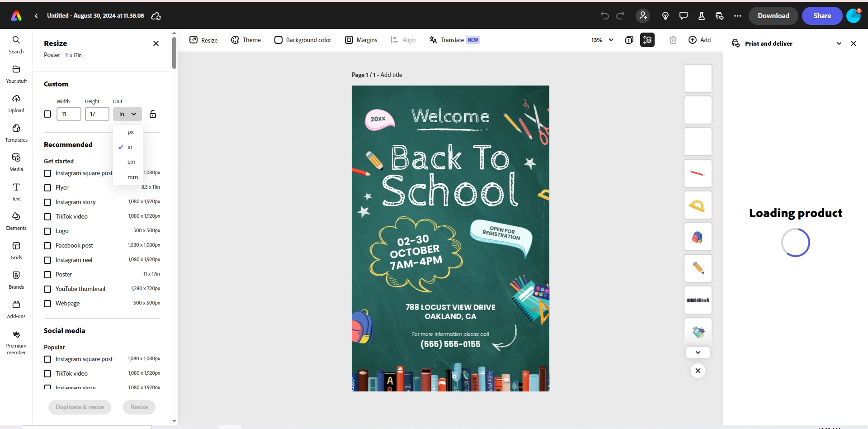The image size is (868, 429).
Task: Open the Unit dropdown
Action: click(127, 114)
